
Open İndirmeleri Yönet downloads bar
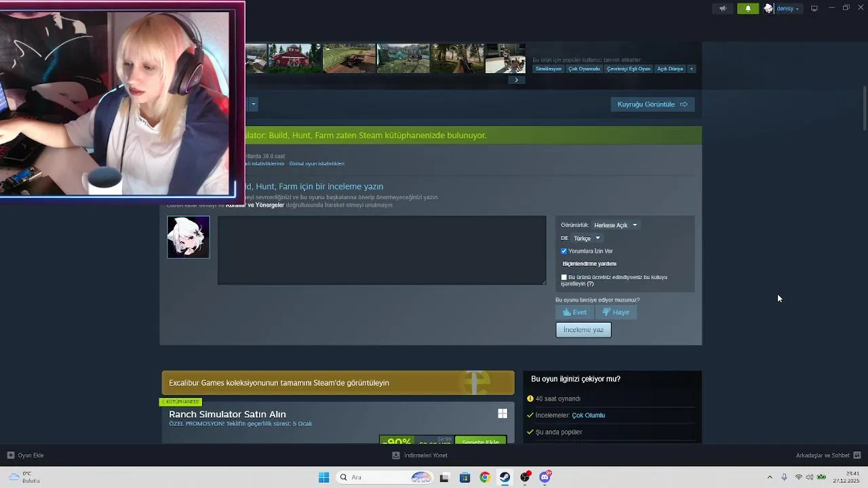click(x=420, y=455)
